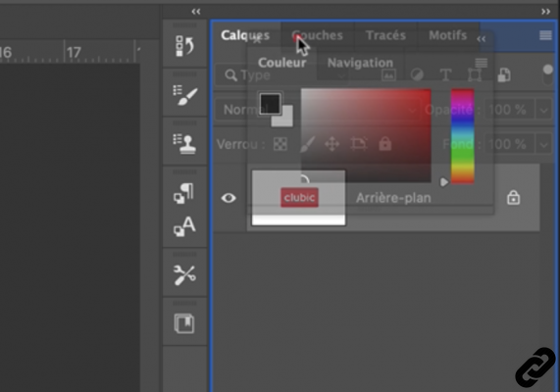
Task: Hide the Arrière-plan layer via eye icon
Action: pos(229,198)
